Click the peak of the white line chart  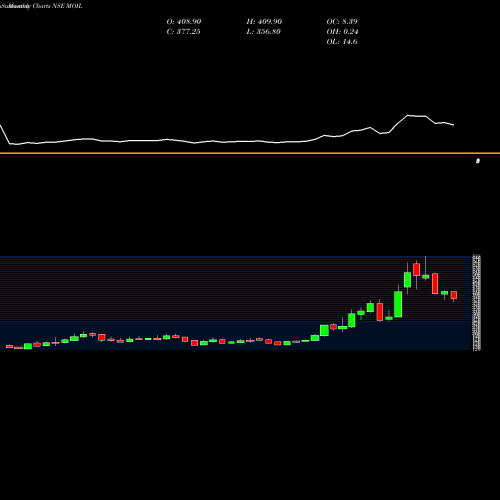408,115
